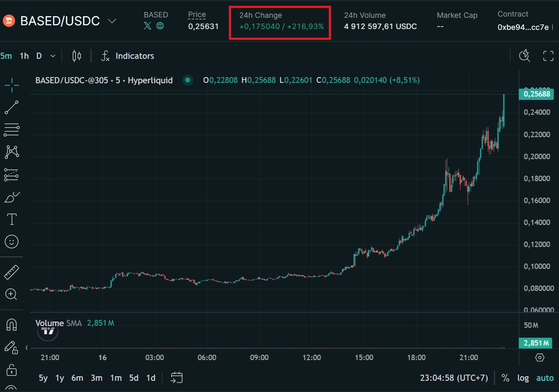This screenshot has height=392, width=559.
Task: Open the BASED website globe icon
Action: pos(160,26)
